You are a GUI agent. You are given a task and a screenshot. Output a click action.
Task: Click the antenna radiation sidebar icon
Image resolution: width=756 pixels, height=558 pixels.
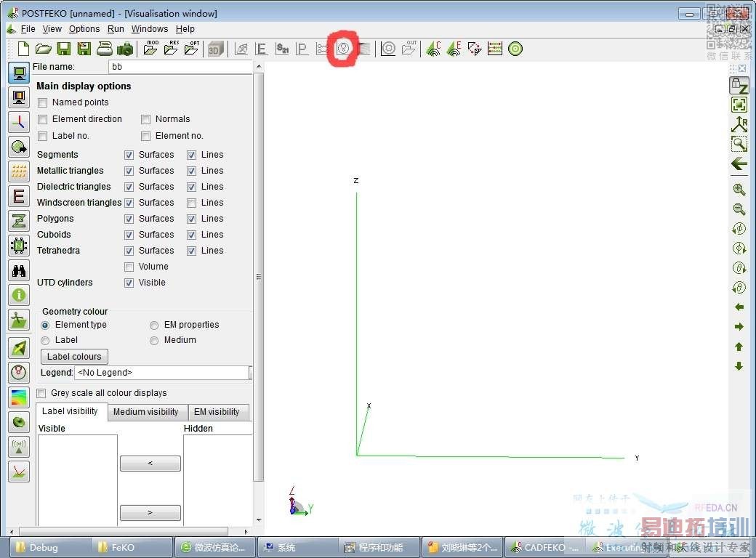click(x=19, y=447)
